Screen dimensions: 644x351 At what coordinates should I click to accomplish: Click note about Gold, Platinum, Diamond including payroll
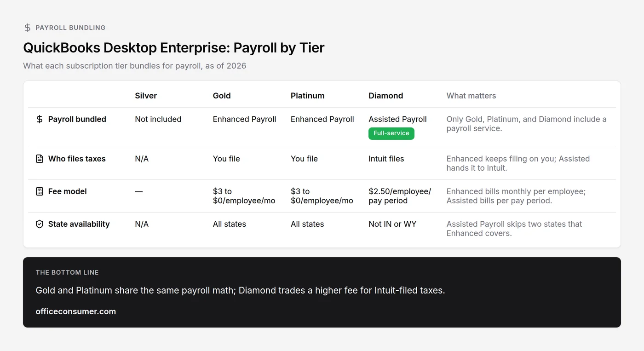pos(527,124)
